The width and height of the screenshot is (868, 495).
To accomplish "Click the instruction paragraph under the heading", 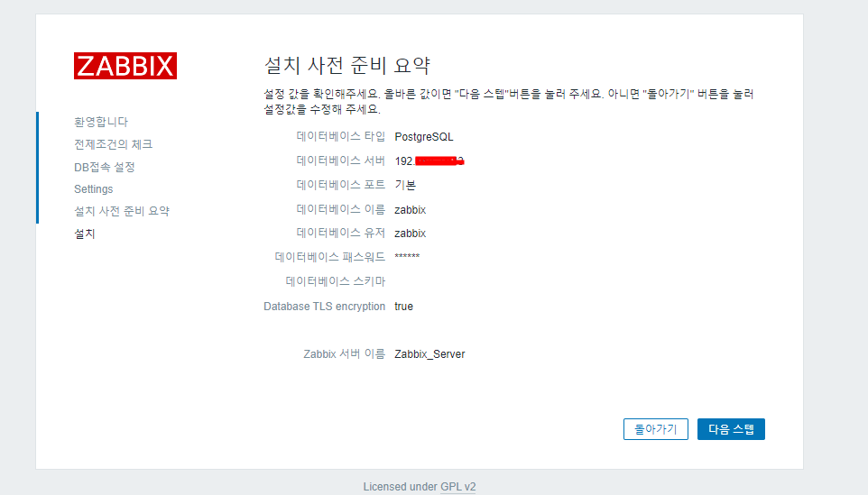I will (x=509, y=102).
